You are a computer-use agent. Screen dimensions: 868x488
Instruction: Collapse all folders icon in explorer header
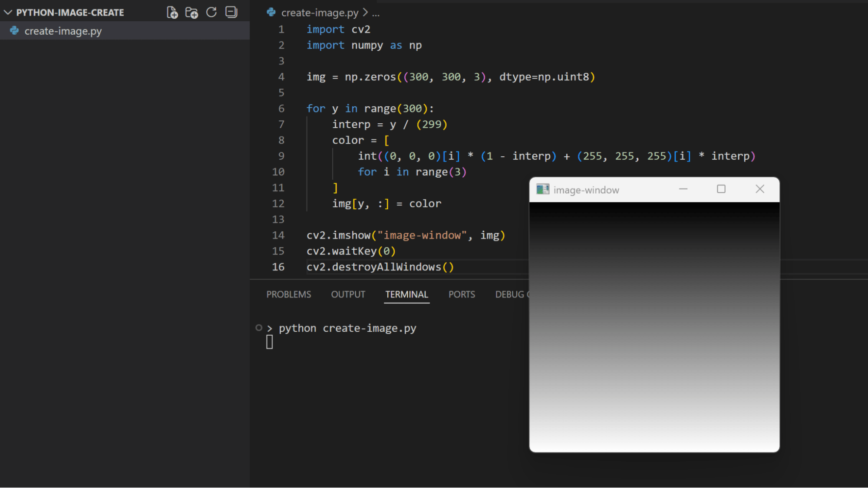231,12
